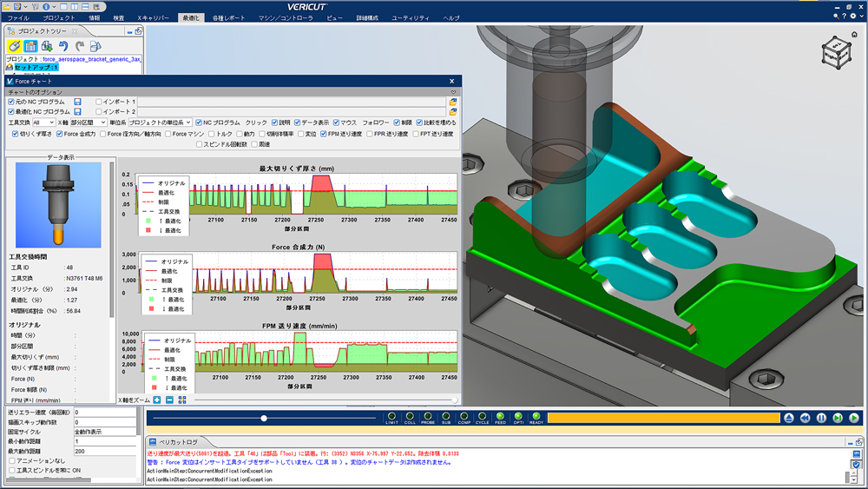The image size is (868, 489).
Task: Click the yellow simulation progress bar
Action: (664, 418)
